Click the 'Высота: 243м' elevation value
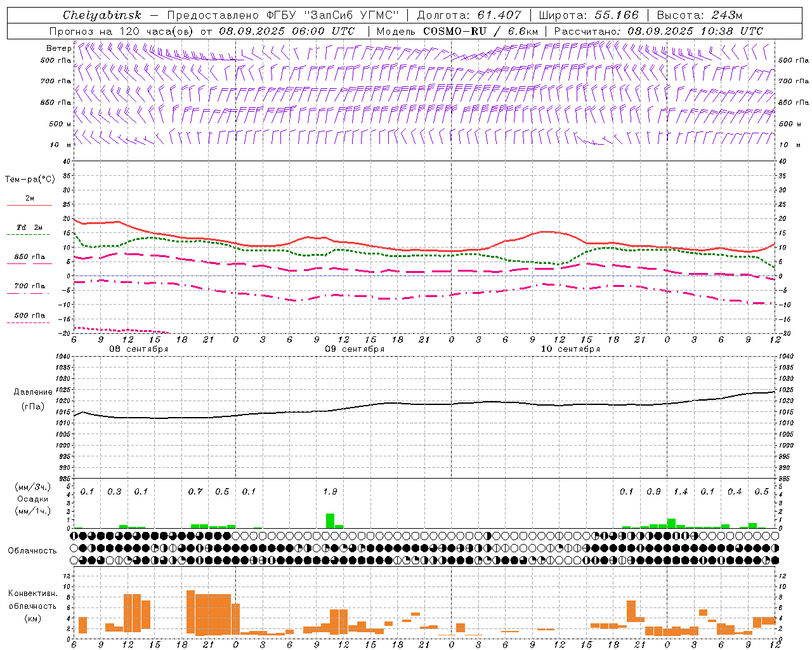The image size is (812, 650). coord(700,15)
